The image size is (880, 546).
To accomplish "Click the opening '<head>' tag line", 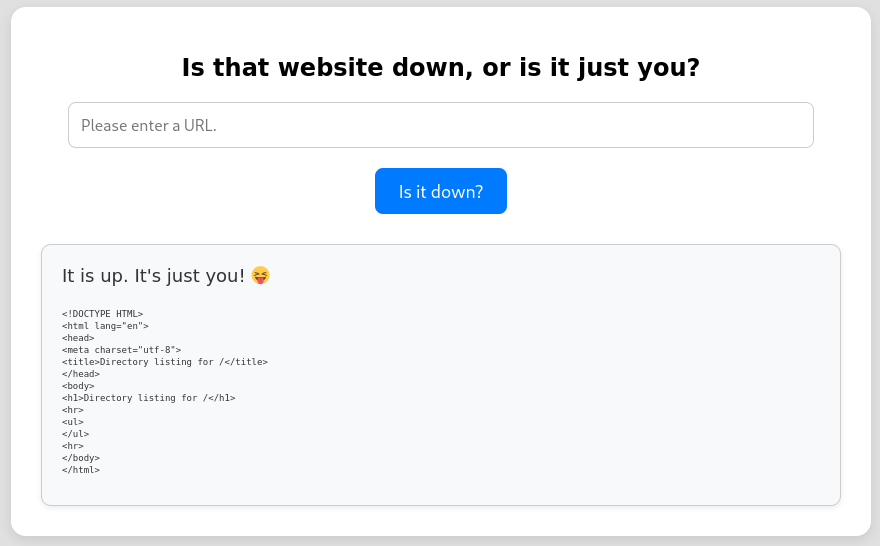I will (x=78, y=338).
